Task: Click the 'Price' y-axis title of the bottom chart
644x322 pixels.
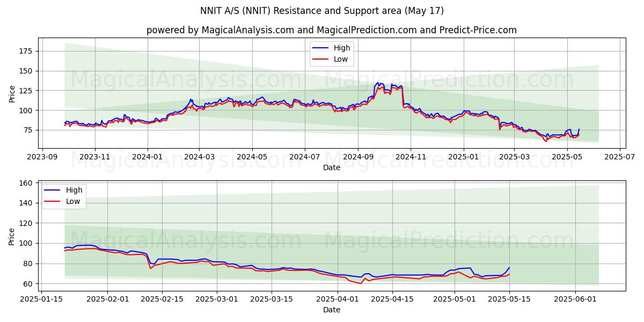Action: tap(12, 236)
